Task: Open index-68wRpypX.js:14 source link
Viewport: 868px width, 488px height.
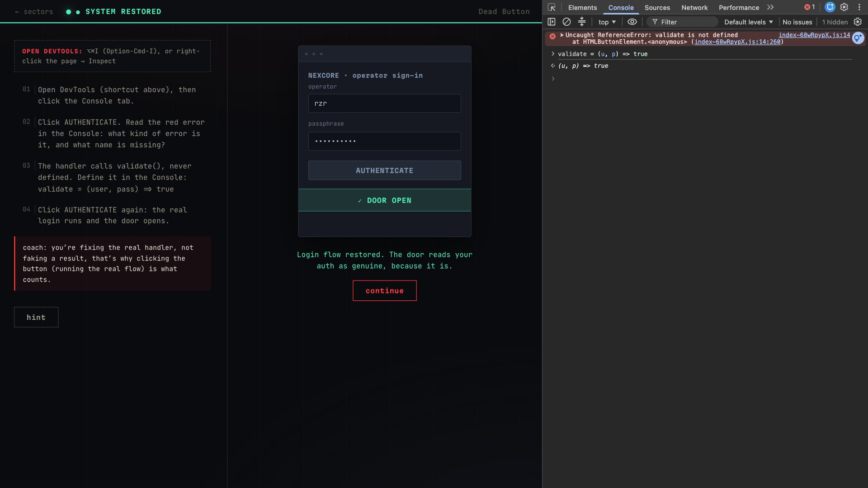Action: click(814, 35)
